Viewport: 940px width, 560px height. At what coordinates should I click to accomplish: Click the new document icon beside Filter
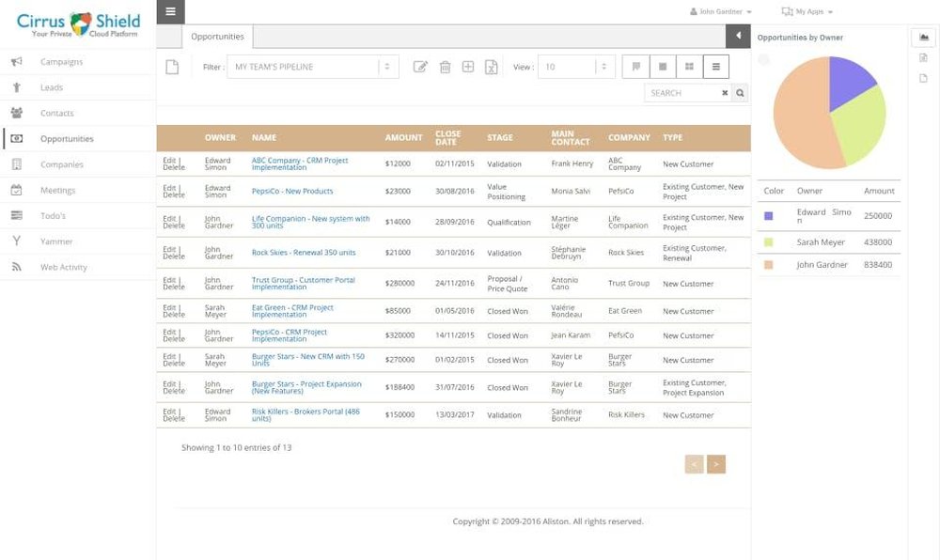[x=172, y=67]
